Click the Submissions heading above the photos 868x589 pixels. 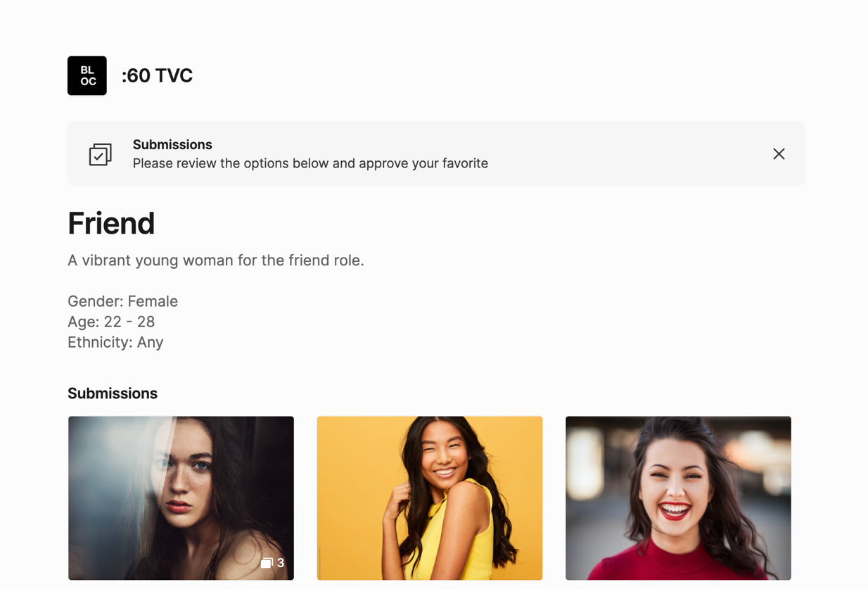[113, 393]
